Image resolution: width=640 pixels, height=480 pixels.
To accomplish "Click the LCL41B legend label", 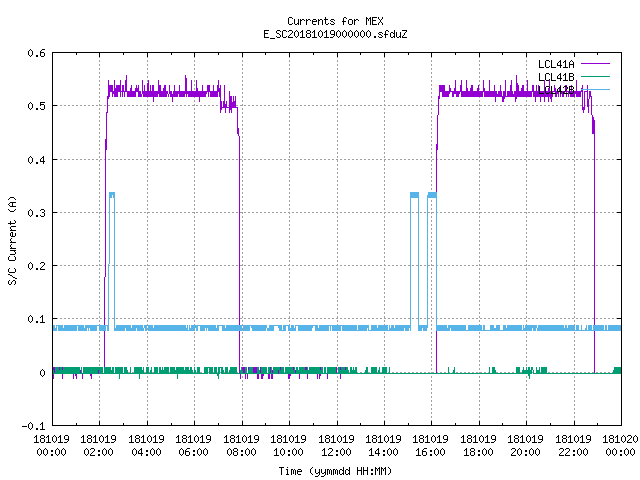I will pyautogui.click(x=556, y=77).
